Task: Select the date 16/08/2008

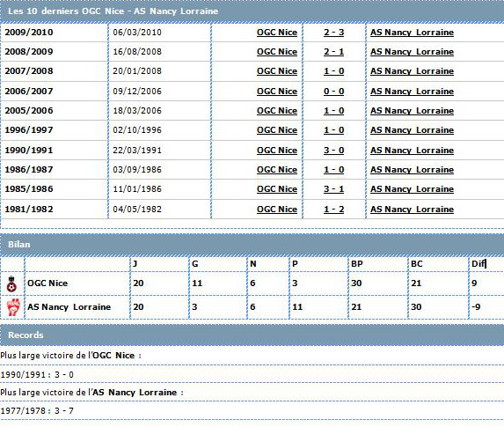Action: (x=137, y=51)
